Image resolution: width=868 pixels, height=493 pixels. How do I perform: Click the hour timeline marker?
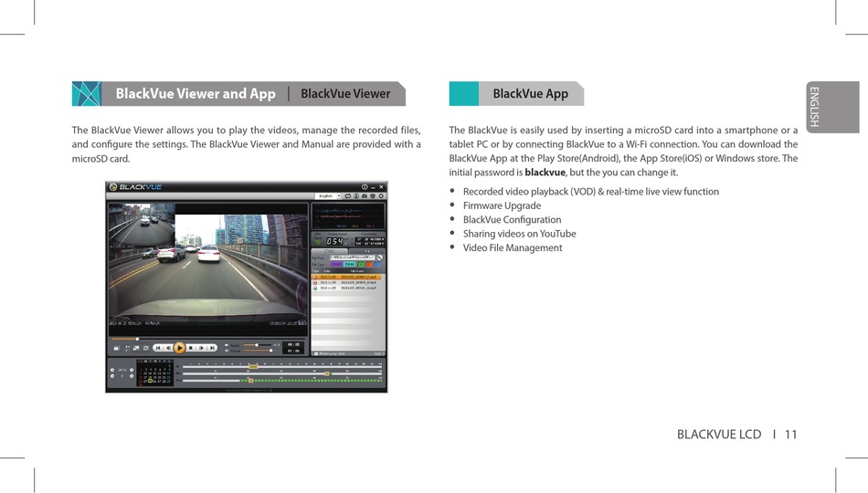(x=253, y=366)
